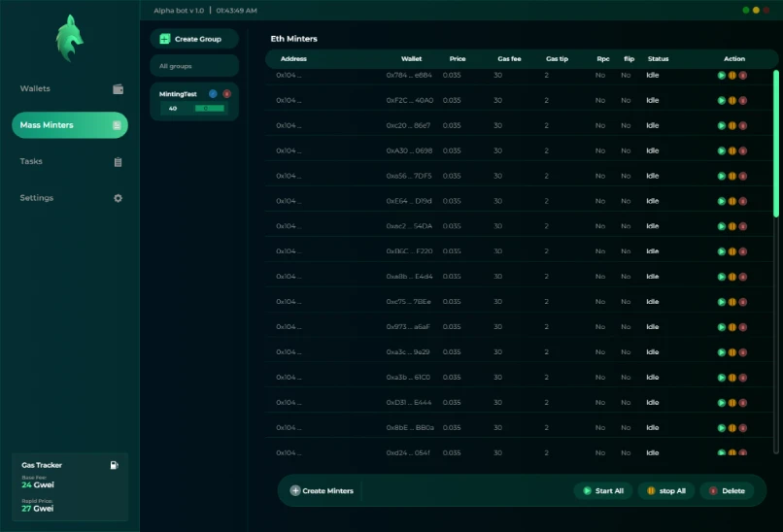783x532 pixels.
Task: Delete the minter for wallet 0xa8b...E4d4
Action: click(743, 277)
